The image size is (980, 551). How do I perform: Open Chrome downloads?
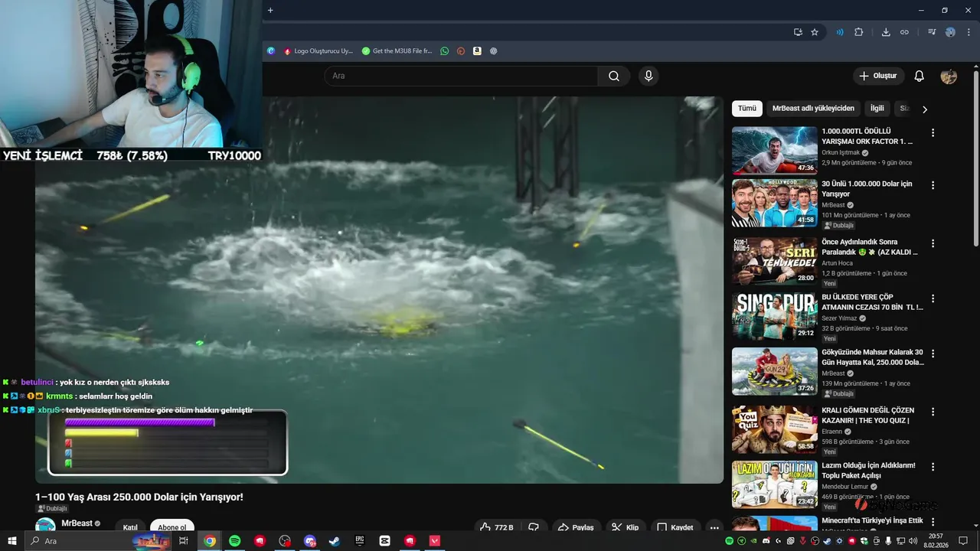[886, 32]
